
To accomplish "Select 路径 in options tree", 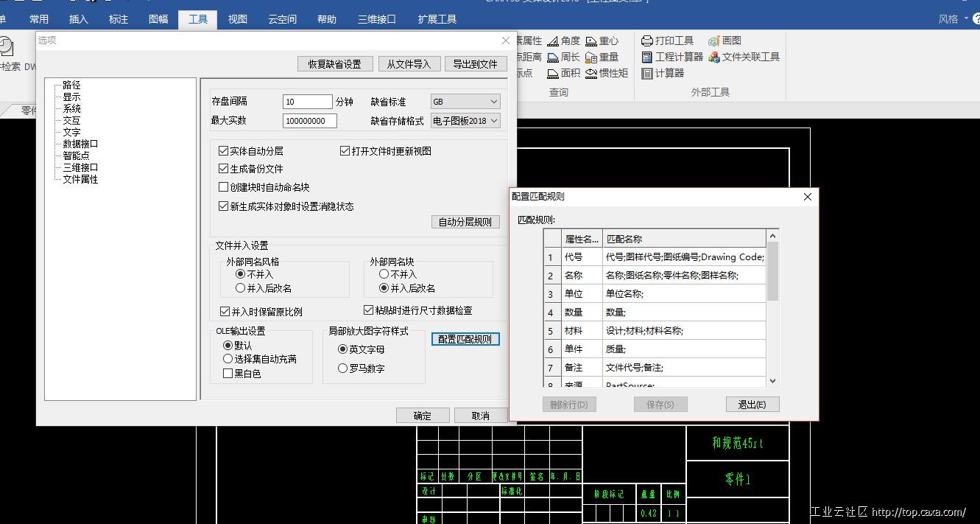I will point(71,85).
